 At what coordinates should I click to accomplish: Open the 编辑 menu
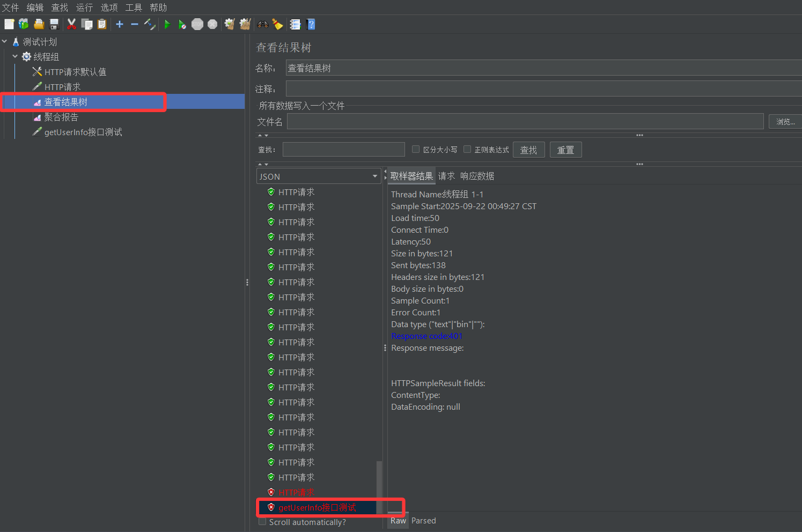click(35, 8)
